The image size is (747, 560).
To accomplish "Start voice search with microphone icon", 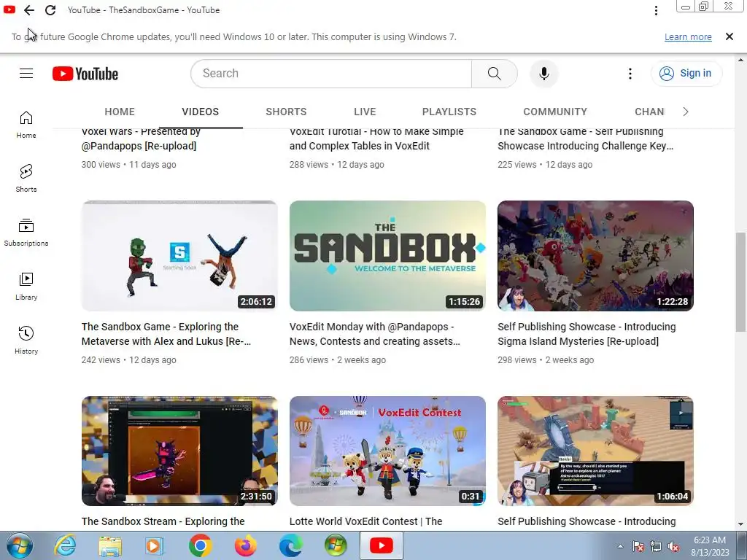I will 543,74.
